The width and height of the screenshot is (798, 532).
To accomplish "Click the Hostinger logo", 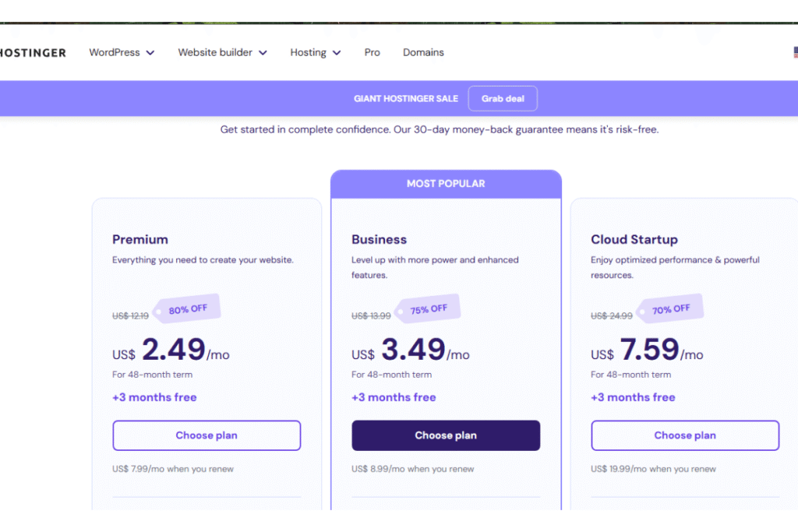I will pos(33,53).
